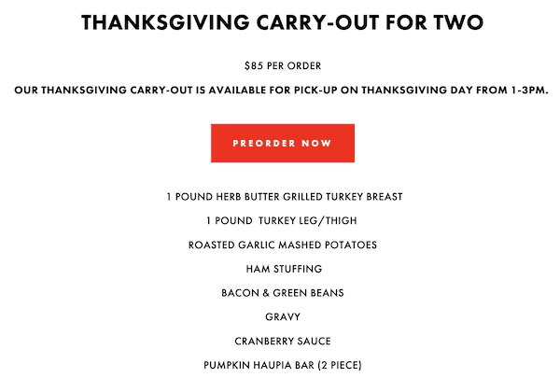560x392 pixels.
Task: Click the word CARRY-OUT in the title
Action: coord(318,22)
